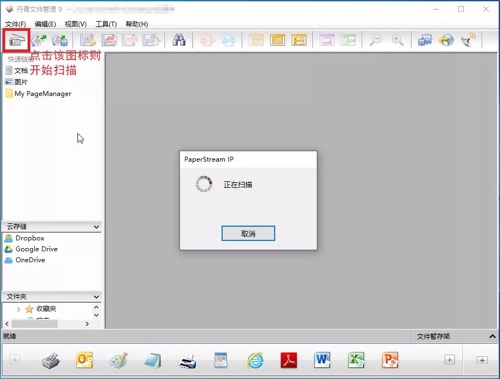Select the third yellow list view icon
Viewport: 500px width, 379px height.
299,40
